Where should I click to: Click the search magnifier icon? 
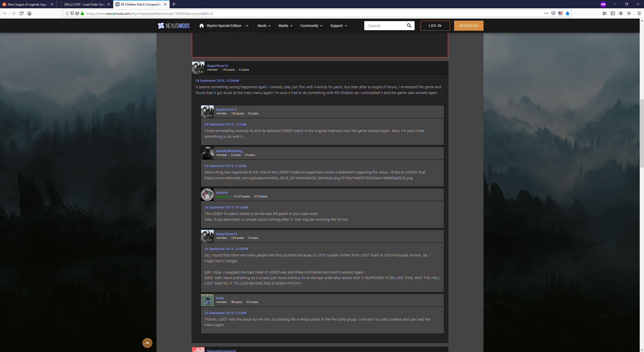[409, 26]
